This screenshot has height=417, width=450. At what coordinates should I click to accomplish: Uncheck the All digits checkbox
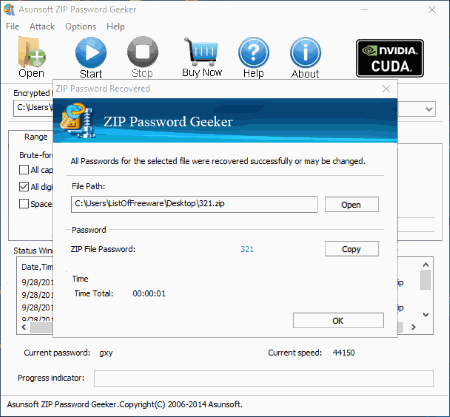tap(24, 187)
